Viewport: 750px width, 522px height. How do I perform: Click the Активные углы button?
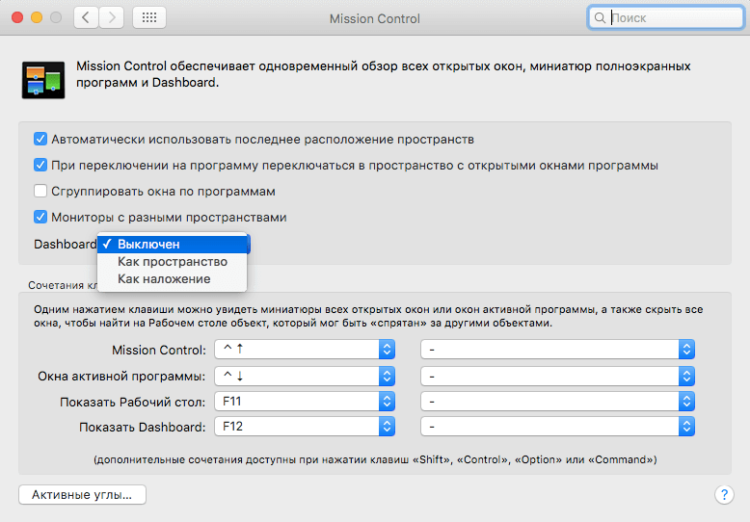click(82, 495)
